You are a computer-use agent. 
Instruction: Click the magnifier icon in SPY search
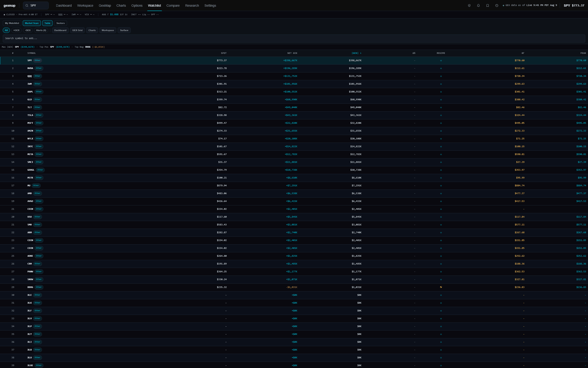[x=27, y=6]
